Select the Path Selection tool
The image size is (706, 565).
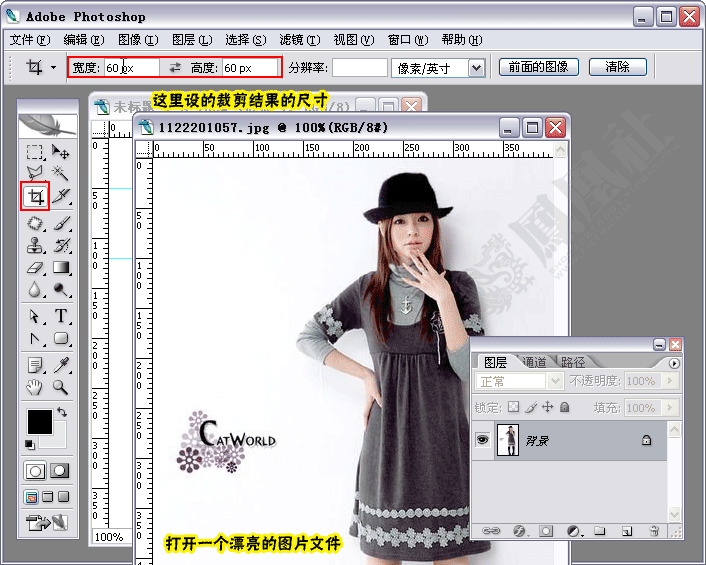(35, 316)
